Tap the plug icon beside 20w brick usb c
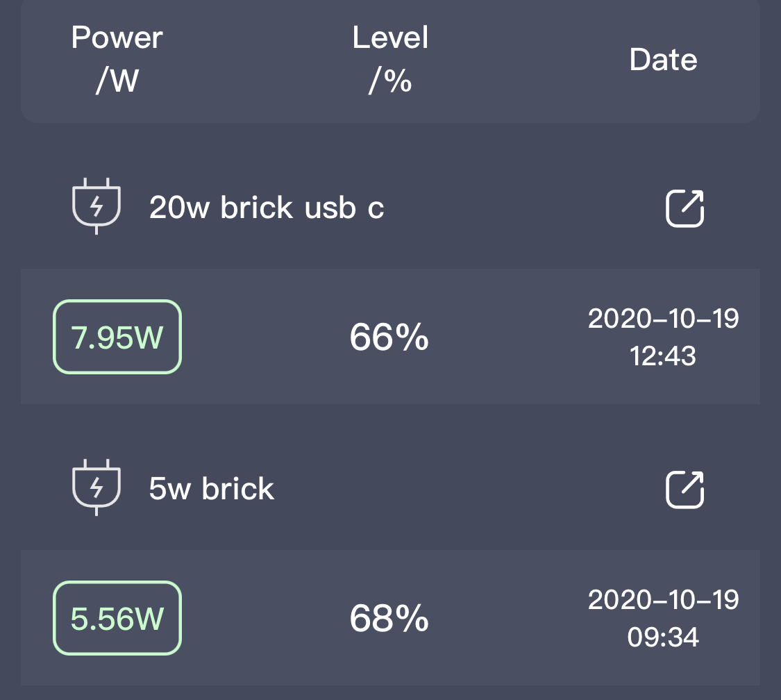This screenshot has width=781, height=700. 96,206
